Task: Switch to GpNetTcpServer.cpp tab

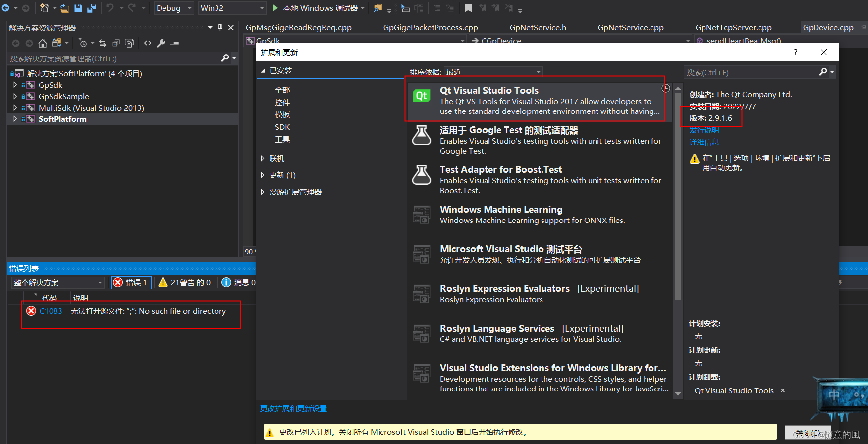Action: tap(734, 28)
